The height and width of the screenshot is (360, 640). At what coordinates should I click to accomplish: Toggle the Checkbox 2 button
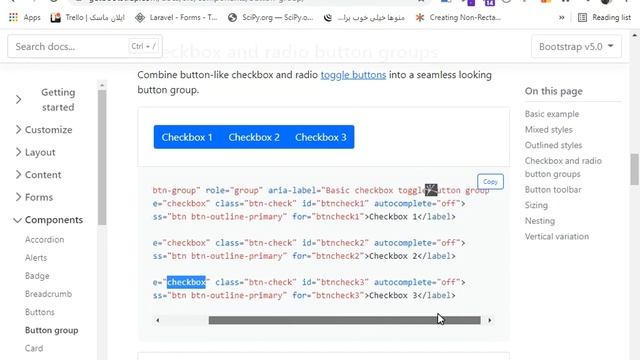pos(254,137)
